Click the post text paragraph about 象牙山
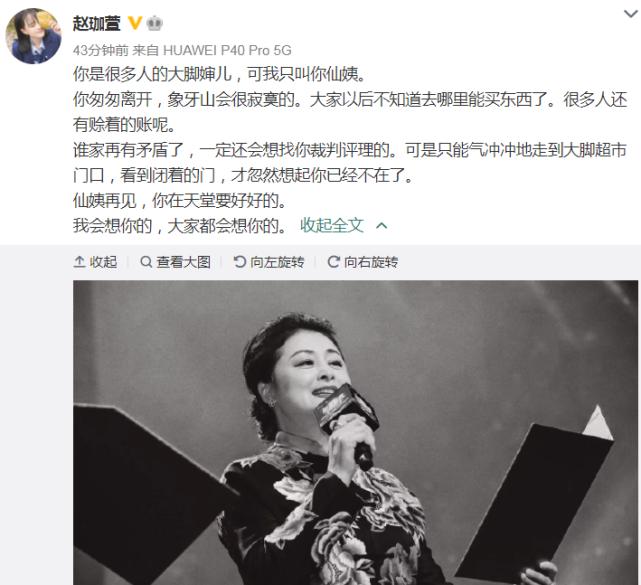The image size is (641, 585). (350, 112)
